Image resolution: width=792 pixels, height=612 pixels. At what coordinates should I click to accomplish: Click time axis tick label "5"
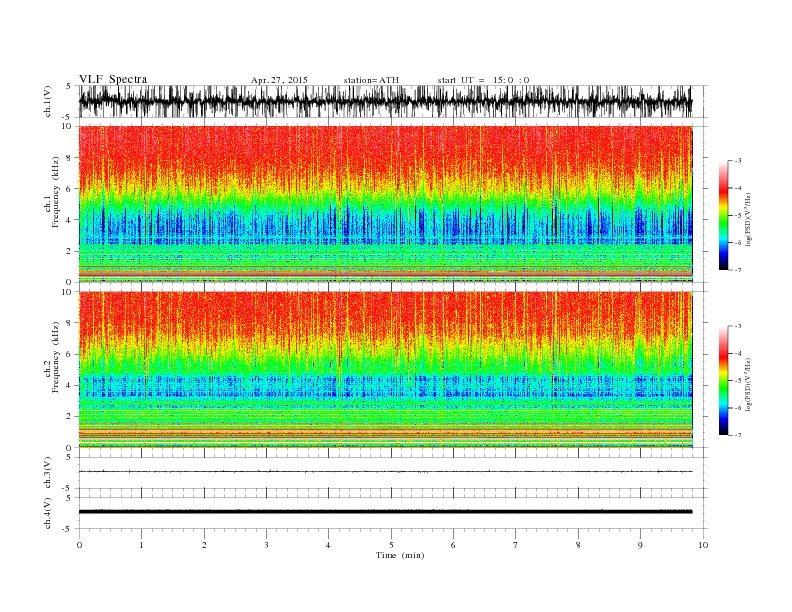(391, 545)
